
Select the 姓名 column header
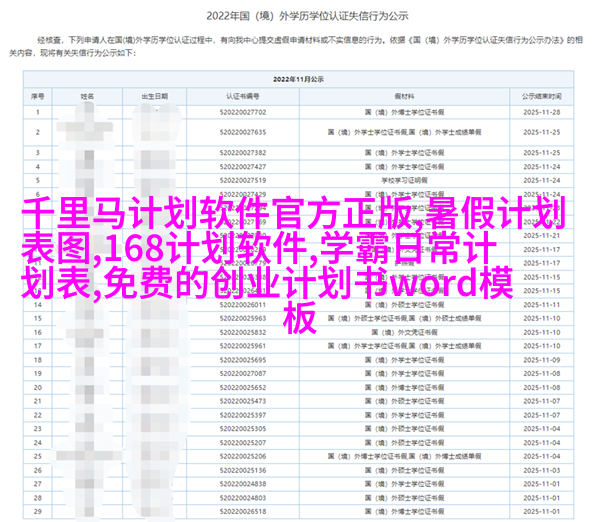(87, 96)
